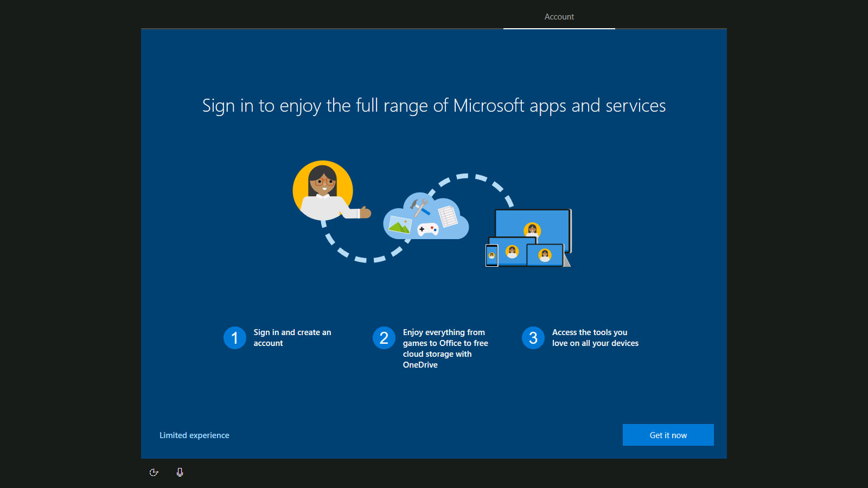Viewport: 868px width, 488px height.
Task: Click the "Access the tools you love" text
Action: point(595,338)
